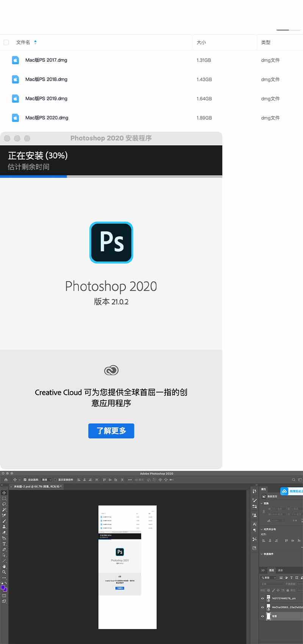
Task: Click the Change Screen Mode icon
Action: point(4,601)
